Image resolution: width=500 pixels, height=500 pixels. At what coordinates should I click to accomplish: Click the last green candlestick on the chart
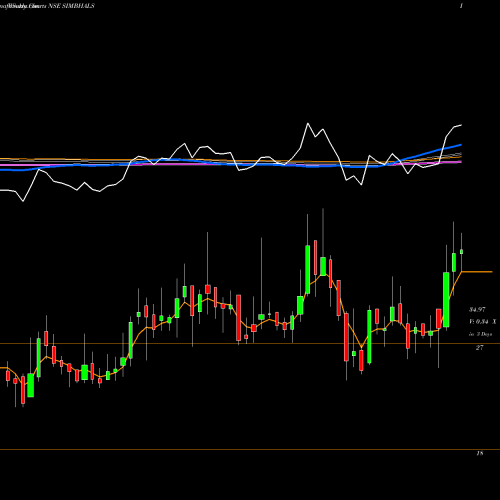461,252
